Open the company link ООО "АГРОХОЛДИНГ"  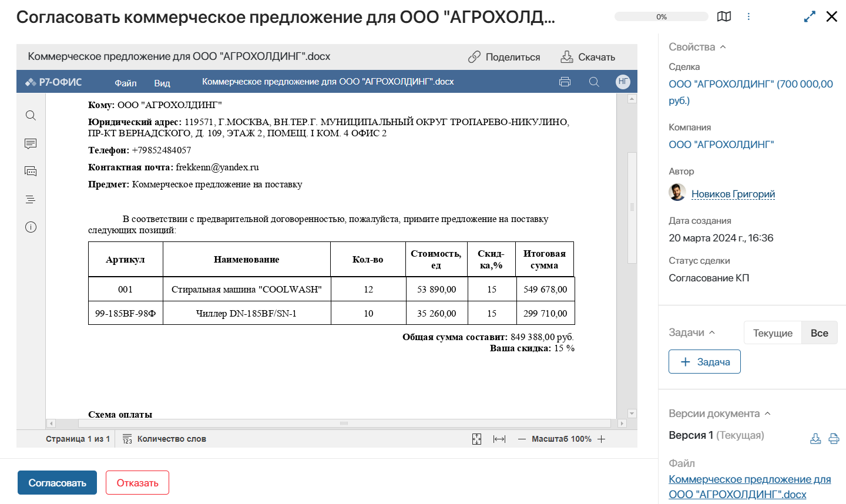pyautogui.click(x=721, y=145)
